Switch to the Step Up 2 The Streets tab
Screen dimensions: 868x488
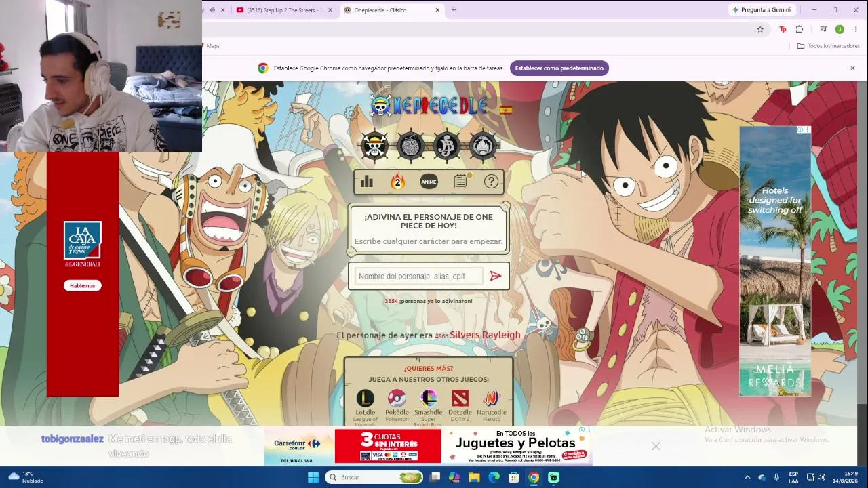(283, 10)
